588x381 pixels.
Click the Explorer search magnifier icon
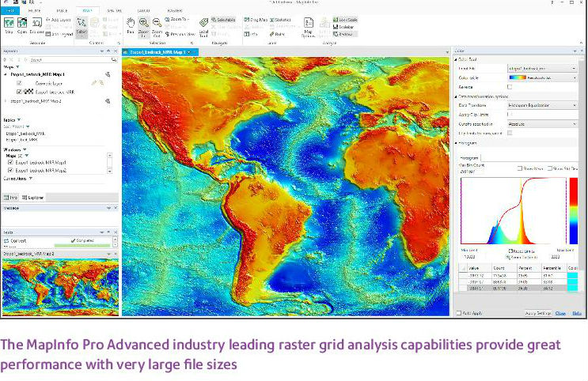[114, 60]
